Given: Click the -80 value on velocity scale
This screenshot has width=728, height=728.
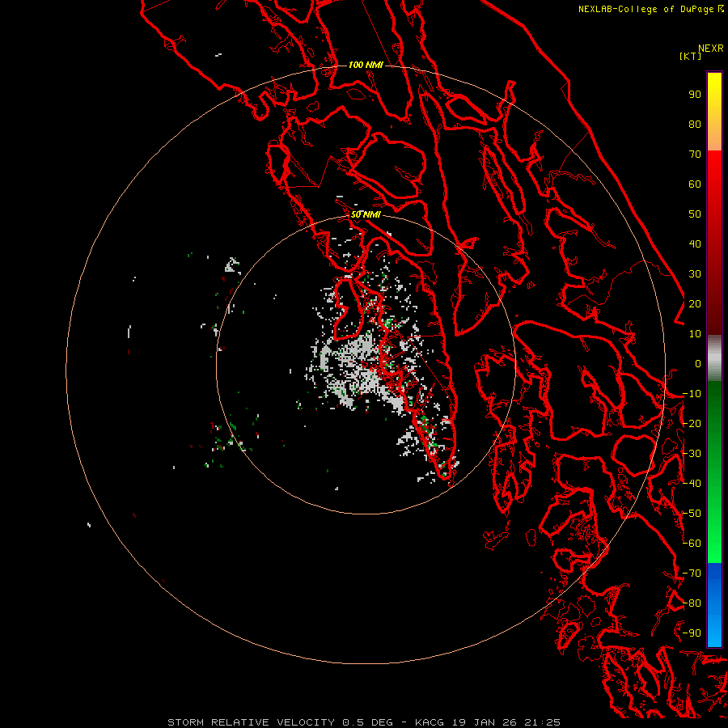Looking at the screenshot, I should click(x=692, y=603).
